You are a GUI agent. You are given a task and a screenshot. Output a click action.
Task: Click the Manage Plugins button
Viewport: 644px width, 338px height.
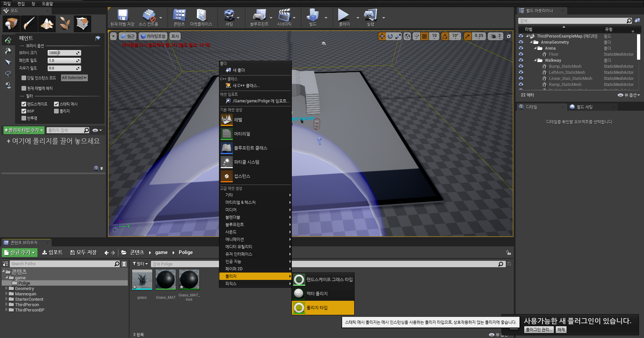coord(539,330)
